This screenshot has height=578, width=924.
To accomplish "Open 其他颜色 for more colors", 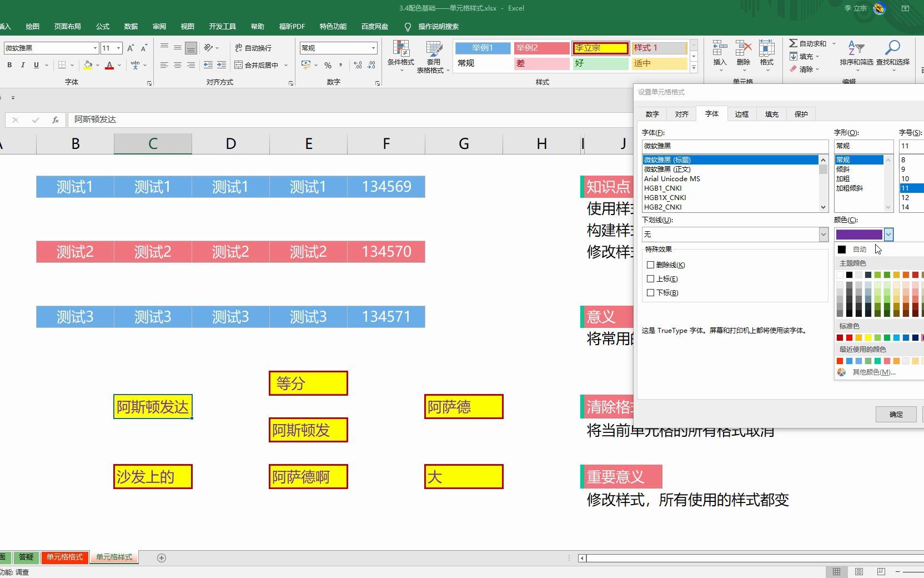I will point(873,372).
